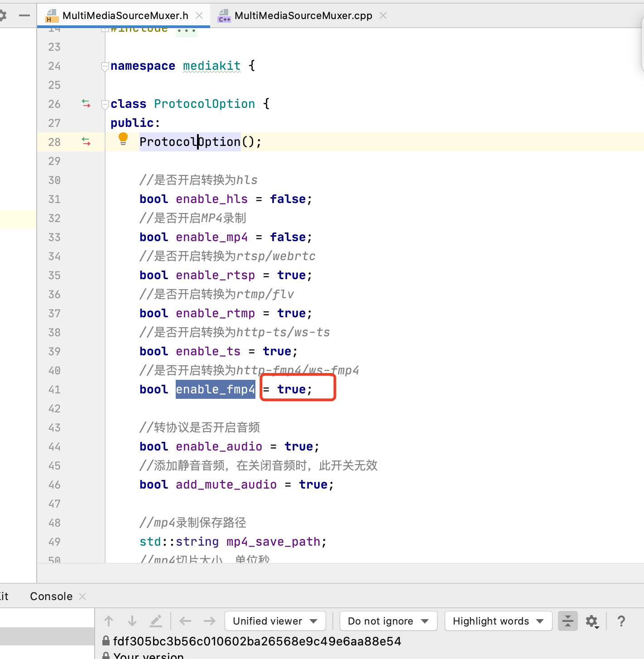Open the Do not ignore whitespace dropdown
644x659 pixels.
(x=388, y=621)
